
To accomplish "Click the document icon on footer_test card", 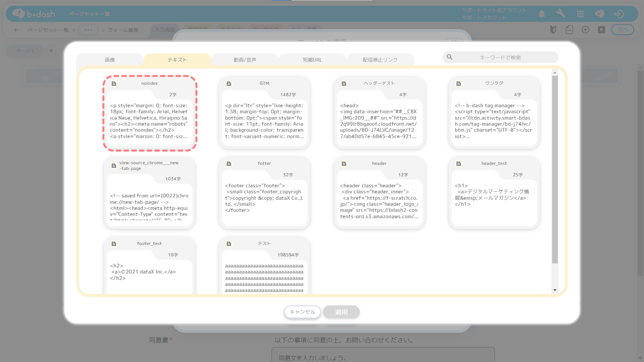I will (x=114, y=244).
